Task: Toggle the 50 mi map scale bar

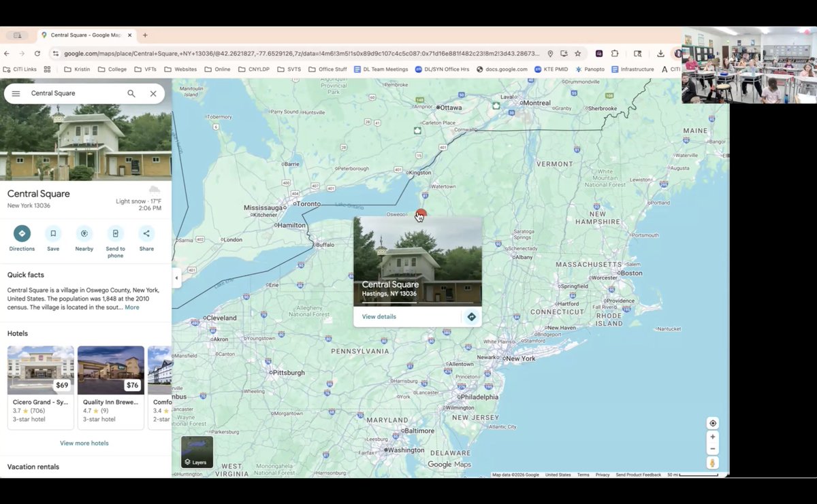Action: pos(693,475)
